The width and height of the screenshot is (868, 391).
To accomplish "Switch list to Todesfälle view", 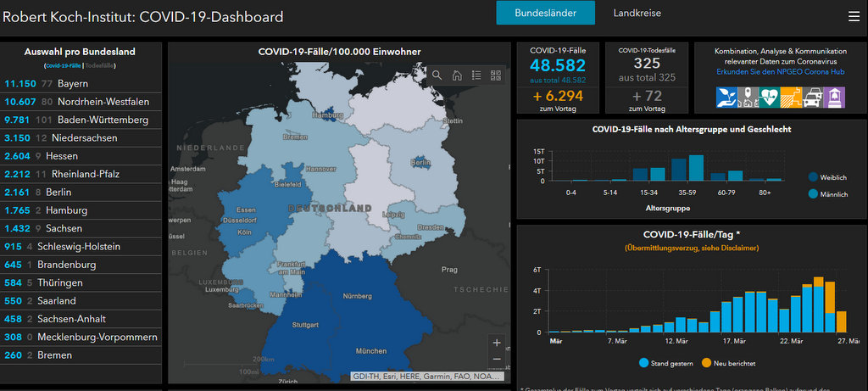I will [x=100, y=65].
